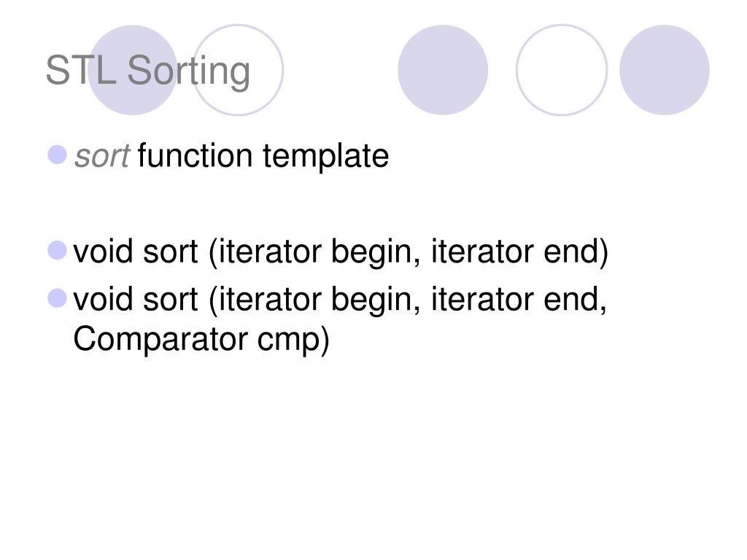Click the word "template" in the first bullet
Viewport: 747px width, 560px height.
[326, 156]
